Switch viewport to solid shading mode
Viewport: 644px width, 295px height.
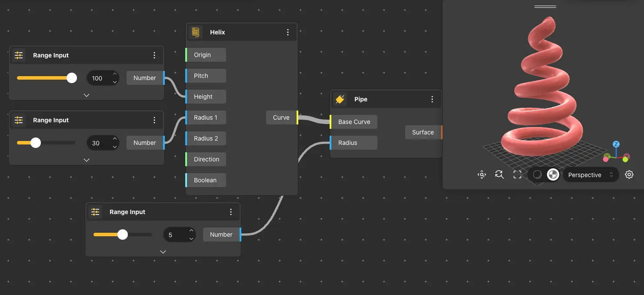point(537,175)
